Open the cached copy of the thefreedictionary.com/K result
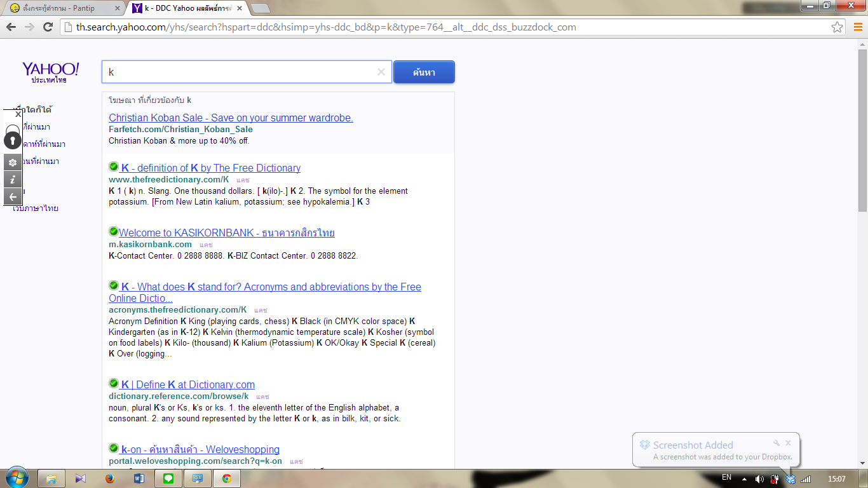The width and height of the screenshot is (868, 488). click(243, 180)
